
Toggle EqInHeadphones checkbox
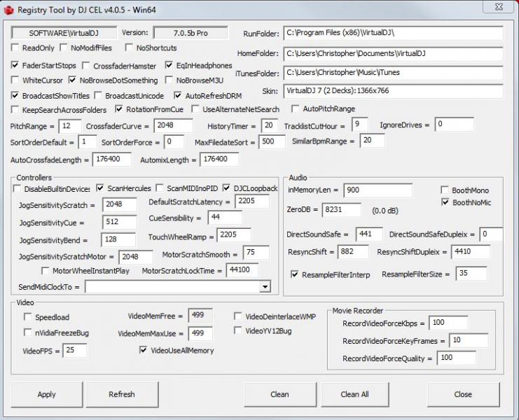coord(169,65)
